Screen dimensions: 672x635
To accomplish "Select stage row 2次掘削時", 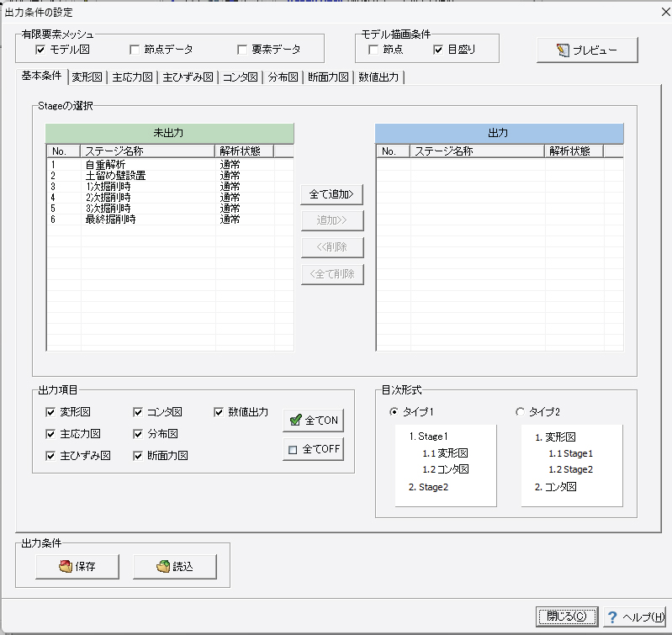I will 170,198.
